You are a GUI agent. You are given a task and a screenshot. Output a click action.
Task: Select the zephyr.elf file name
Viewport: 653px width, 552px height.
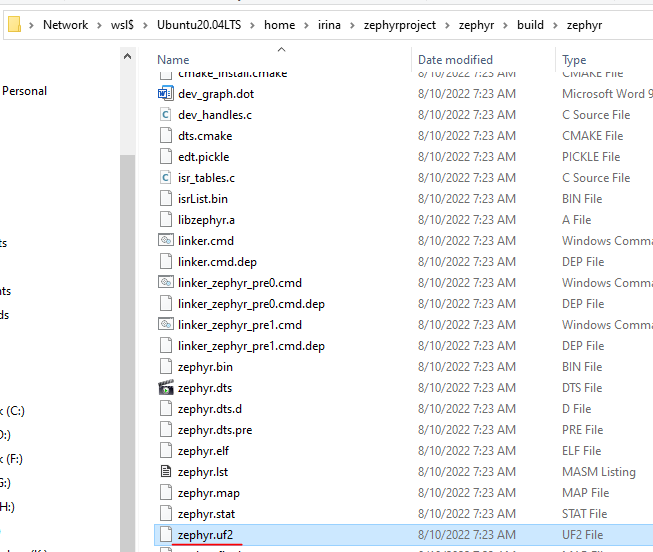click(203, 451)
